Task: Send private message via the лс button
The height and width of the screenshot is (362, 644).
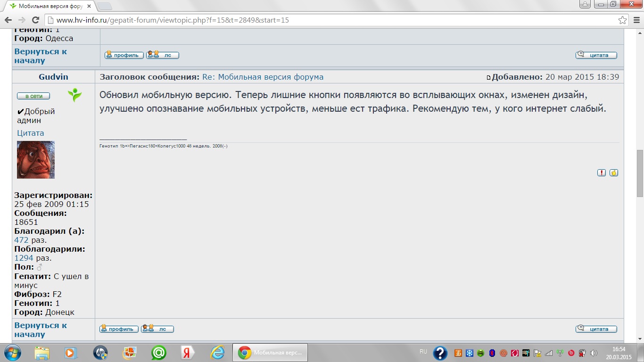Action: click(x=157, y=329)
